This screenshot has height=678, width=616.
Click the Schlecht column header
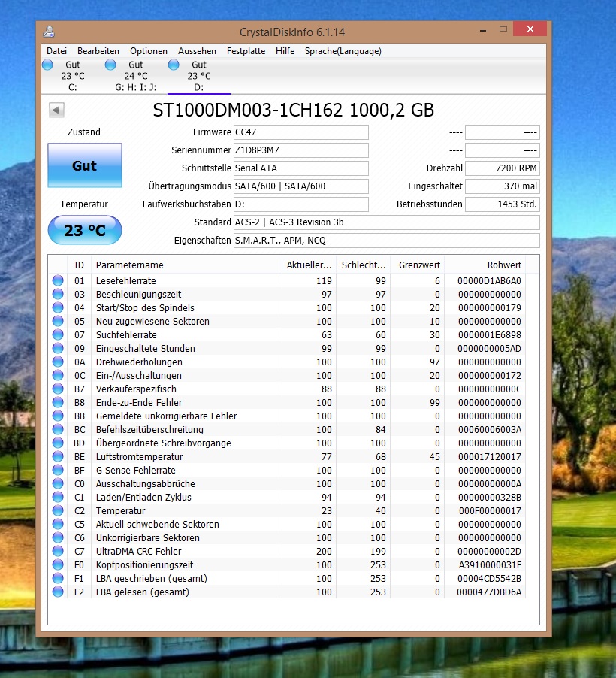coord(364,265)
